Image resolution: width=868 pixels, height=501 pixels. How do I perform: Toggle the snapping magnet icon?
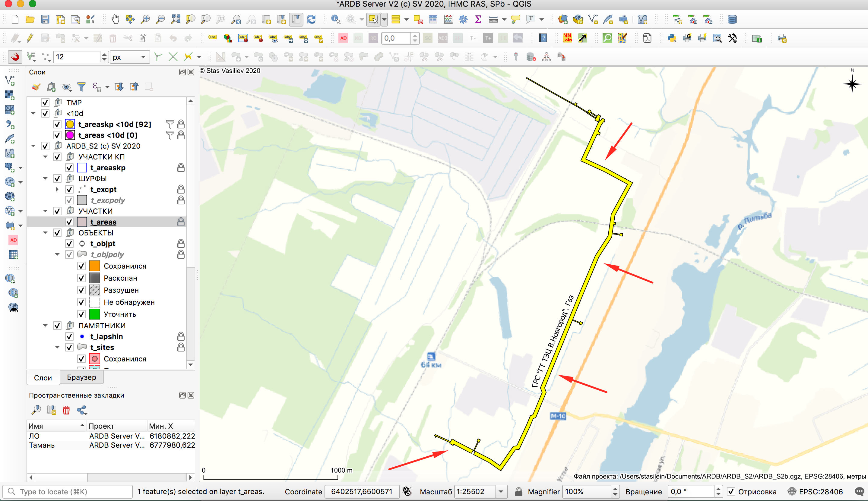tap(15, 57)
